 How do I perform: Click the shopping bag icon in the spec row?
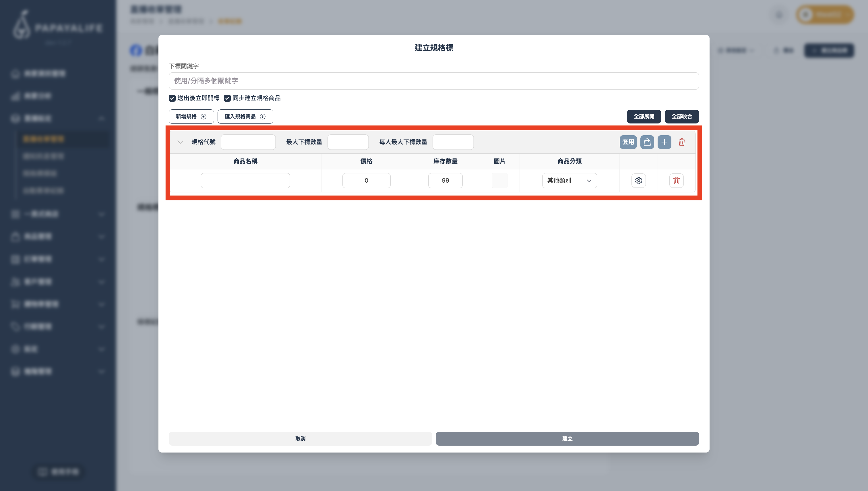coord(647,142)
